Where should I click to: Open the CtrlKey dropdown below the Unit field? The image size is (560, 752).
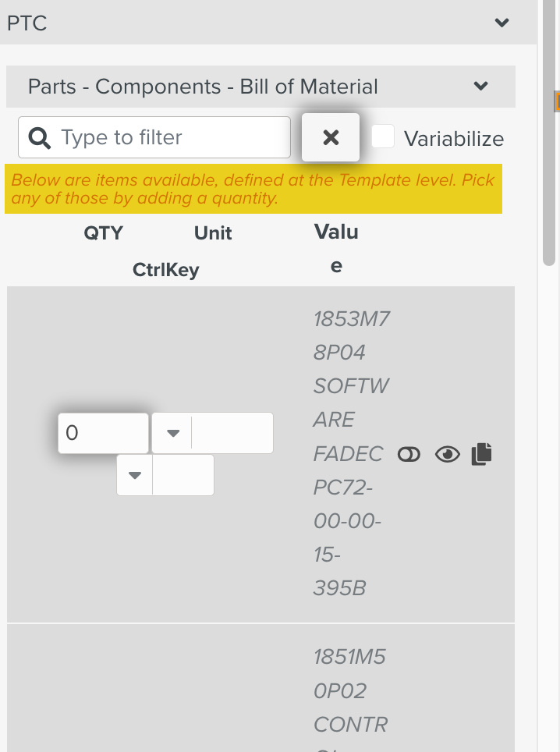(x=134, y=474)
